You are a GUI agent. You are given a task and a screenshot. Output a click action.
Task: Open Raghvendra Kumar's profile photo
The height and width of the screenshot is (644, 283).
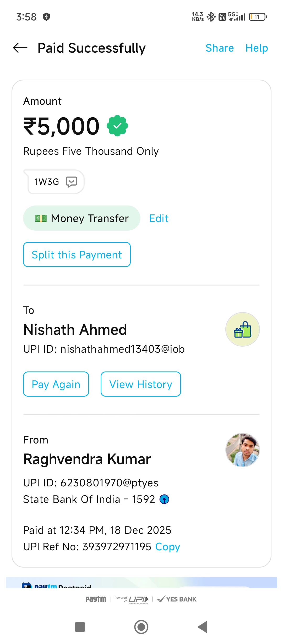pos(242,450)
